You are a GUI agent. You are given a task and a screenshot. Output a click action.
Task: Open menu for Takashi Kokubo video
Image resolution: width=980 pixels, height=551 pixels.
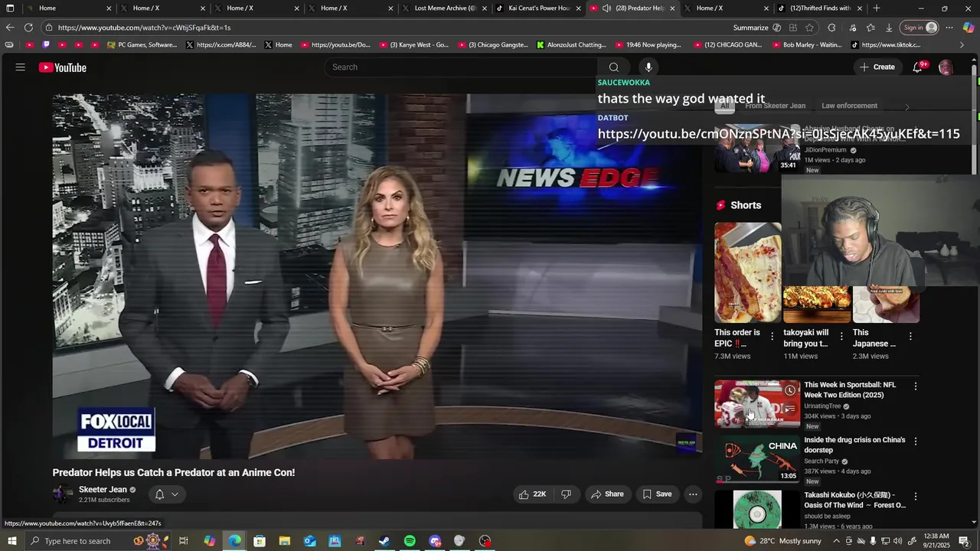click(x=915, y=496)
